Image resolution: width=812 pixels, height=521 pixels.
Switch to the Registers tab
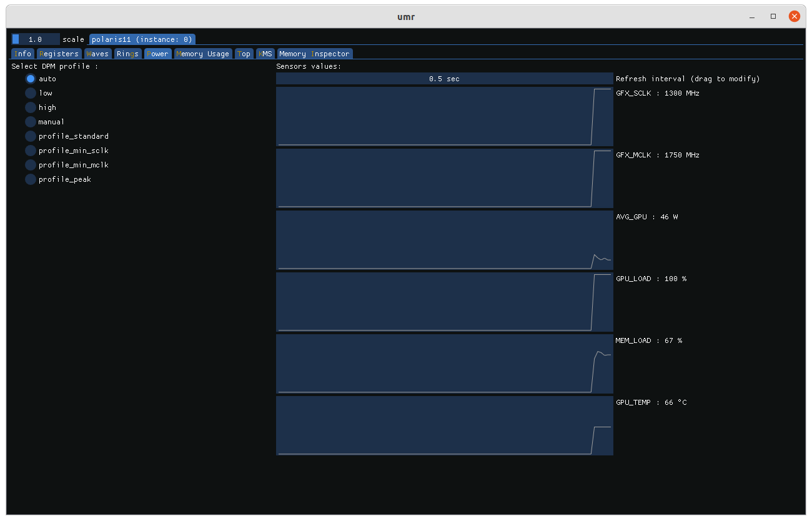59,54
